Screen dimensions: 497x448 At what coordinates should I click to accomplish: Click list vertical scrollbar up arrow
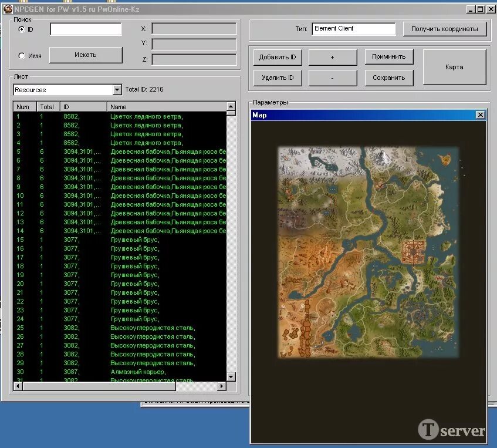pyautogui.click(x=231, y=106)
